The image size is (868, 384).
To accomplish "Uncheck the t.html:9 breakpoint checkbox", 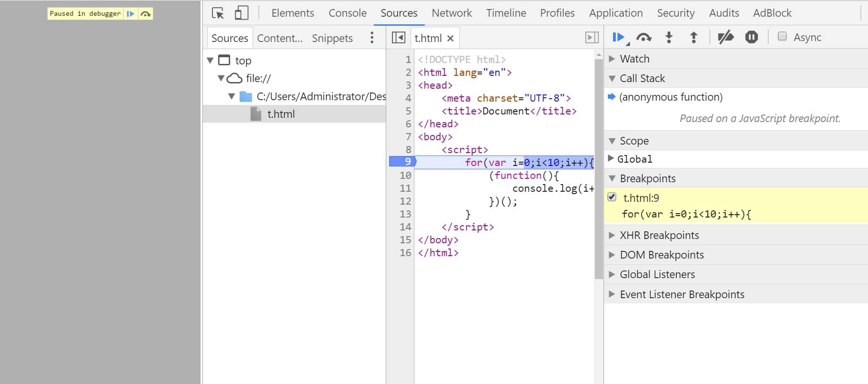I will point(612,197).
